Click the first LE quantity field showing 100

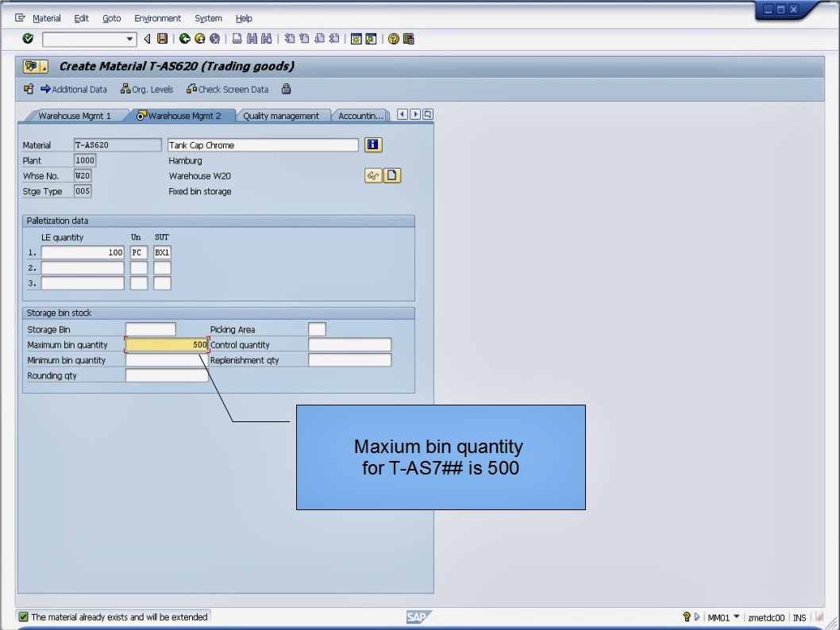point(83,252)
